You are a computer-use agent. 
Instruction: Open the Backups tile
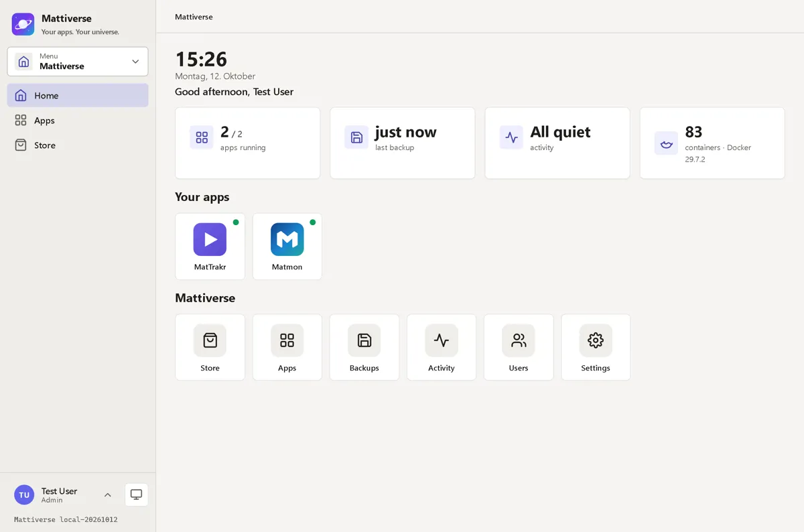coord(364,347)
